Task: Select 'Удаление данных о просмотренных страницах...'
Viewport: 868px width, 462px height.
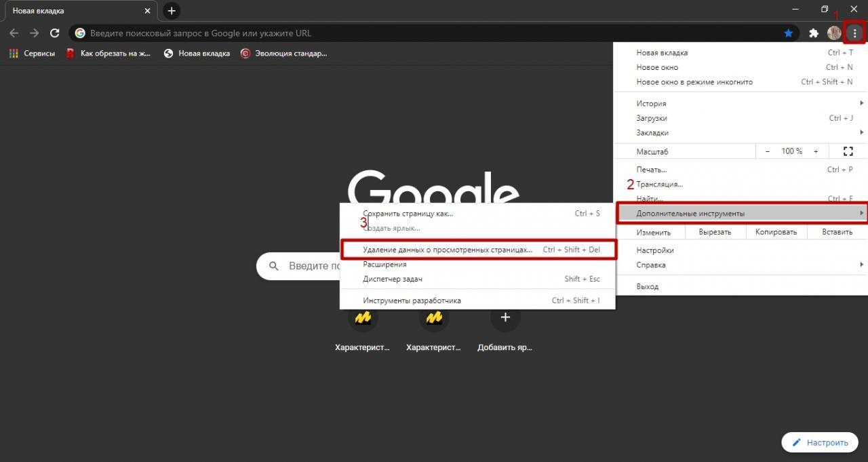Action: pyautogui.click(x=477, y=250)
